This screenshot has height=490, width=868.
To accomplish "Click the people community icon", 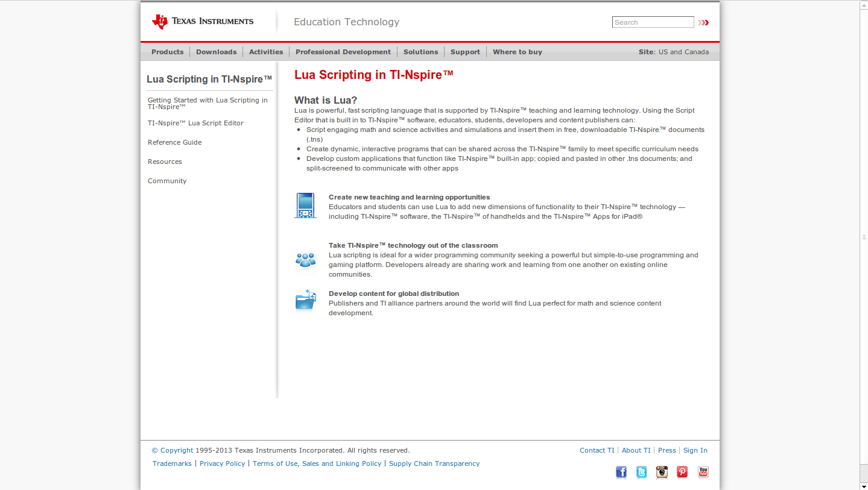I will [x=306, y=260].
